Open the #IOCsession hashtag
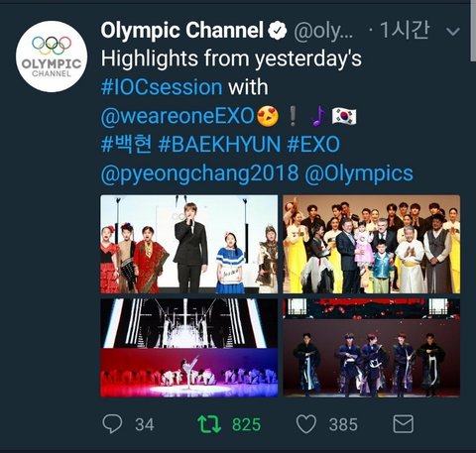Viewport: 476px width, 453px height. (x=162, y=87)
